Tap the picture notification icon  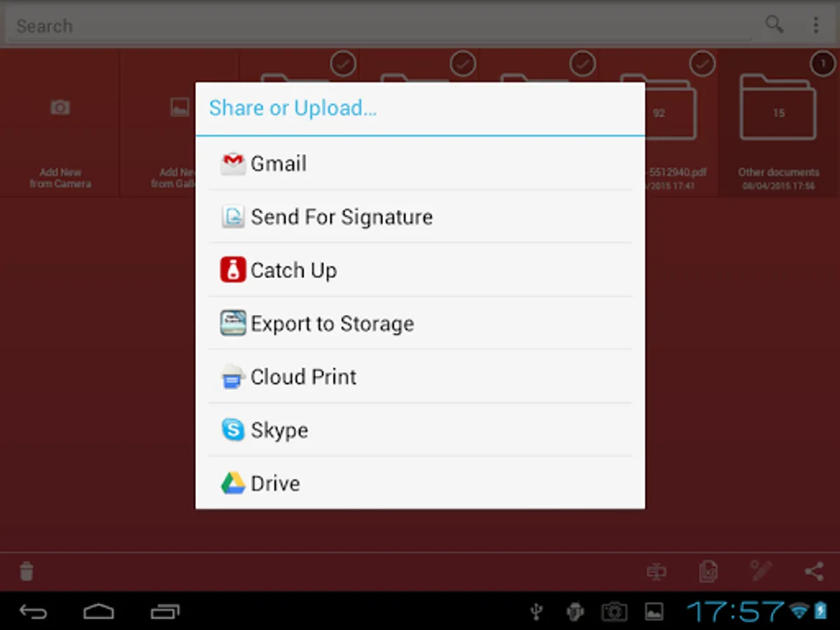point(654,612)
